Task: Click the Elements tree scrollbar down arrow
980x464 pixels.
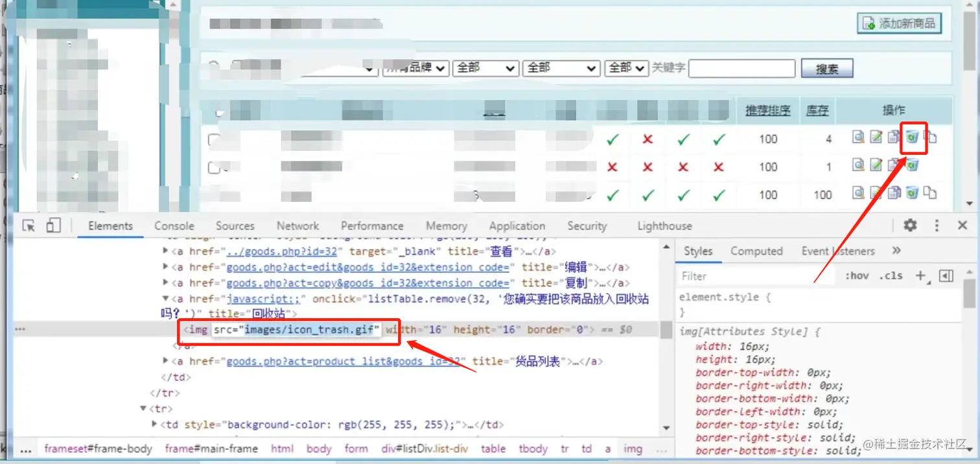Action: 666,428
